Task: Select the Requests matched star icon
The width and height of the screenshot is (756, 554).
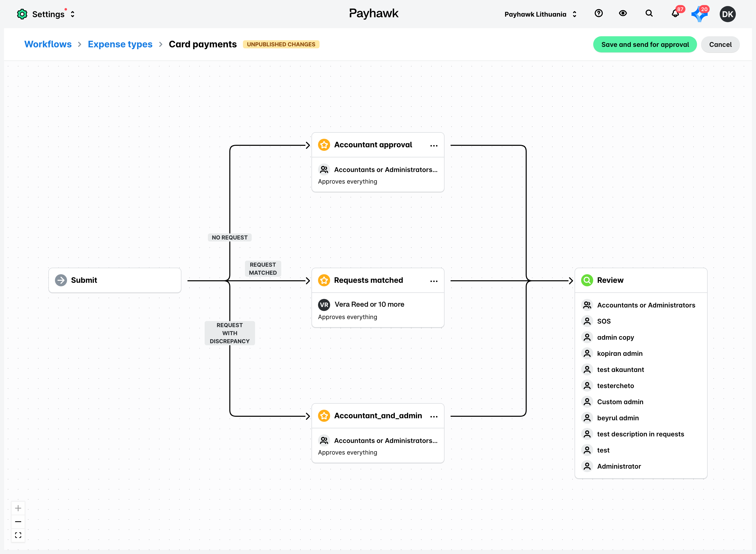Action: point(324,280)
